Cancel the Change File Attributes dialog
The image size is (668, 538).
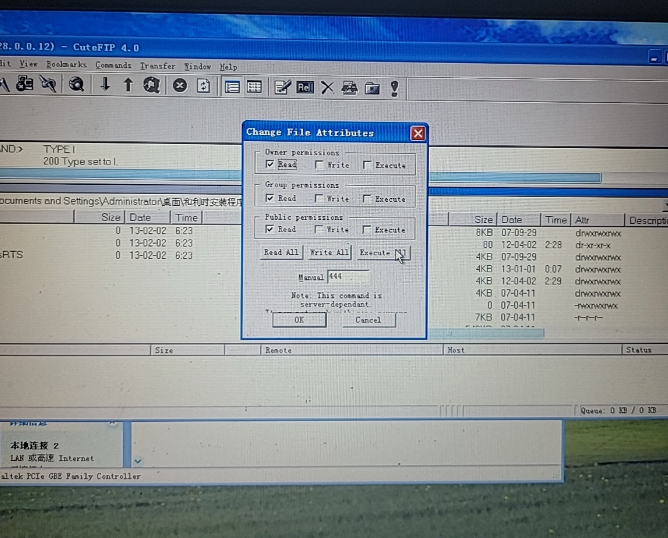(x=368, y=320)
